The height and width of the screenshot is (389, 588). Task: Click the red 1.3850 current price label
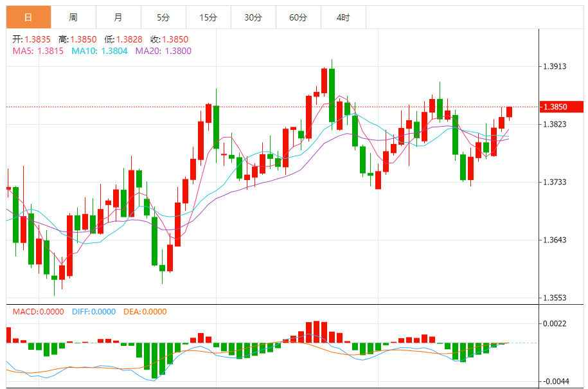click(x=562, y=107)
